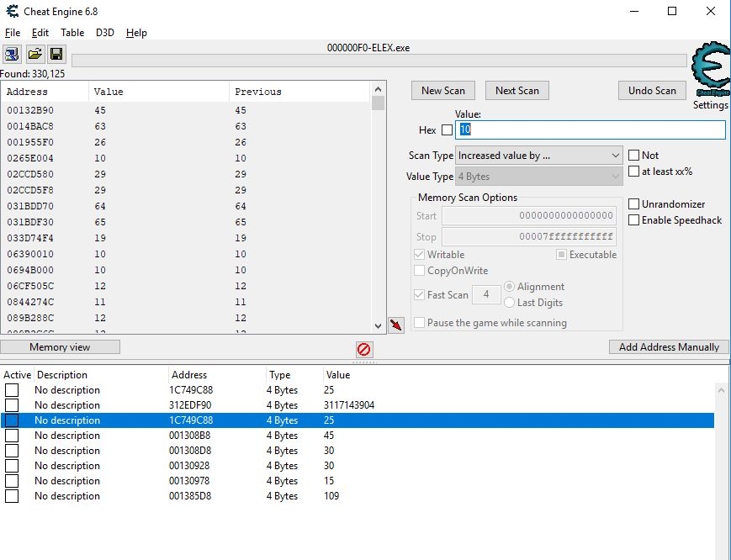This screenshot has height=560, width=731.
Task: Select table entry address 001308D8
Action: click(189, 451)
